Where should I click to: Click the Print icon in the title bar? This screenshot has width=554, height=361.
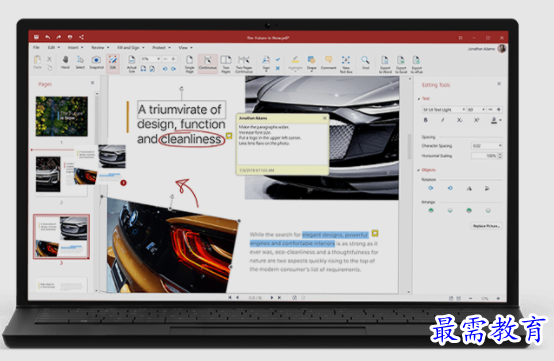70,37
